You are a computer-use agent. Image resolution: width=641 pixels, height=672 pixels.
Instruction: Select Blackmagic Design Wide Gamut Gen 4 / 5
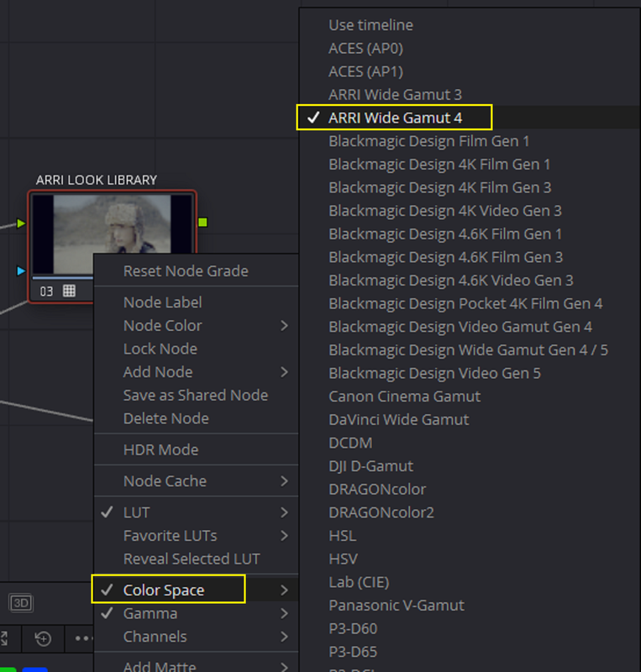coord(468,349)
